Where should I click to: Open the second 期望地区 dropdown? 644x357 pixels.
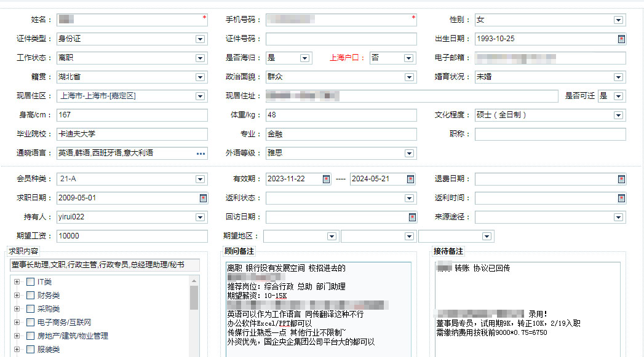pyautogui.click(x=409, y=237)
